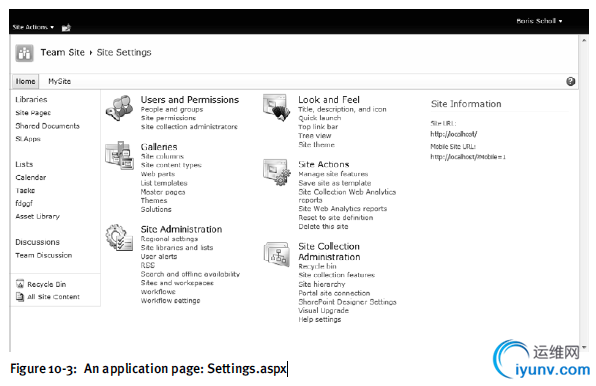
Task: Click the Users and Permissions icon
Action: [119, 108]
